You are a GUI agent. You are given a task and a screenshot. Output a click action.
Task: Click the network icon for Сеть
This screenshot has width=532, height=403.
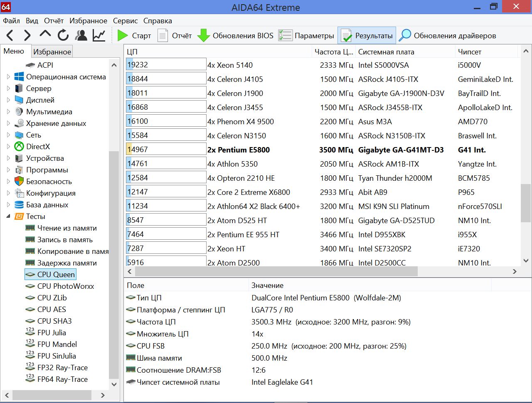19,135
